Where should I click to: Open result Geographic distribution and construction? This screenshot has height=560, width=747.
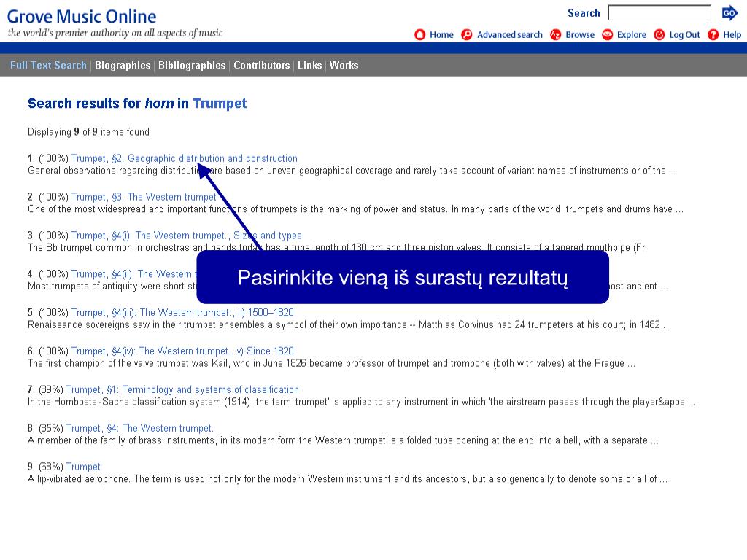[185, 158]
